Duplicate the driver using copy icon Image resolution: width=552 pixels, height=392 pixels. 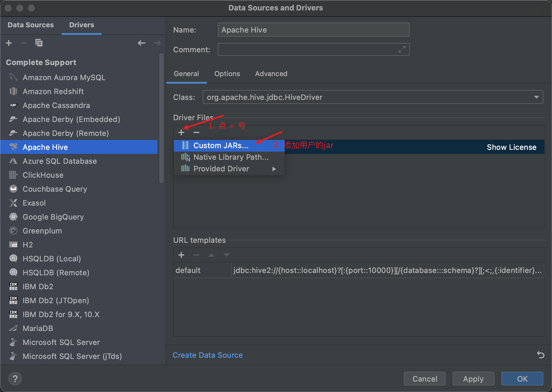click(x=39, y=43)
